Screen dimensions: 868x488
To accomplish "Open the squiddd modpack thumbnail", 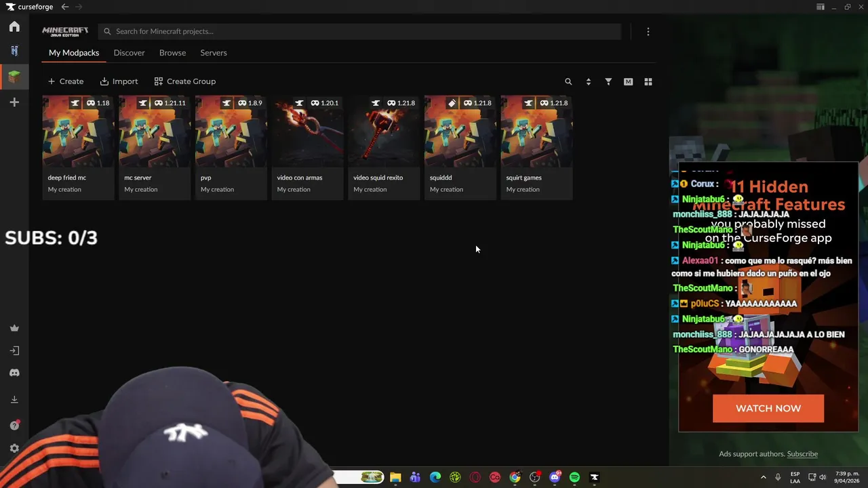I will tap(460, 131).
